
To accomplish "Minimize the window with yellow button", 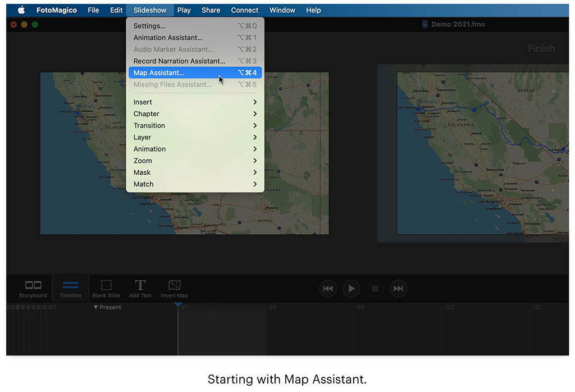I will (24, 25).
